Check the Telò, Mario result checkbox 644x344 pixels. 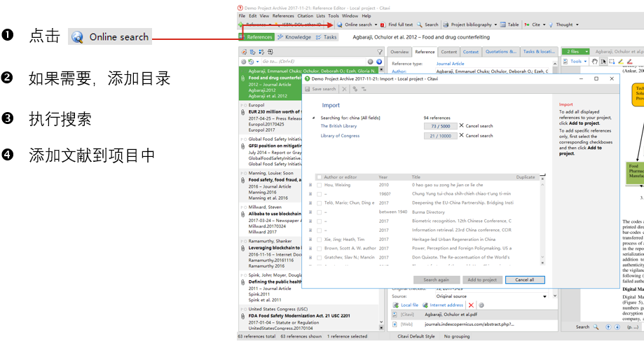[319, 202]
